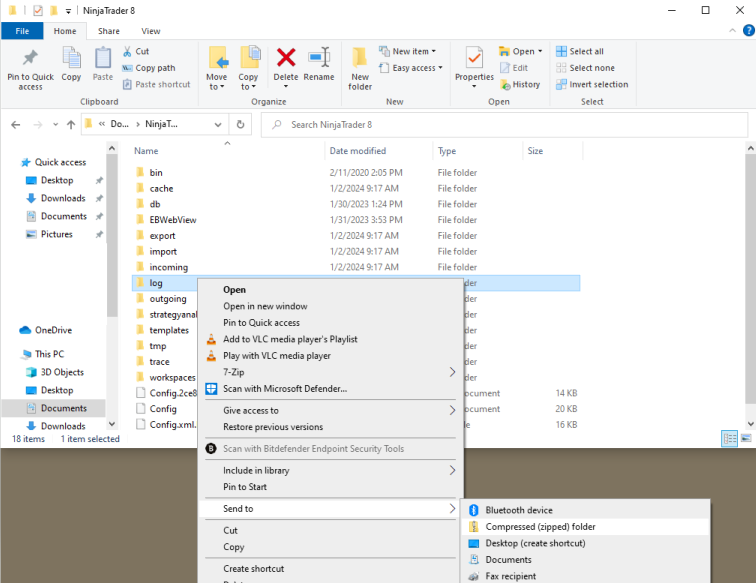Click Copy path in the ribbon
The width and height of the screenshot is (756, 583).
149,68
